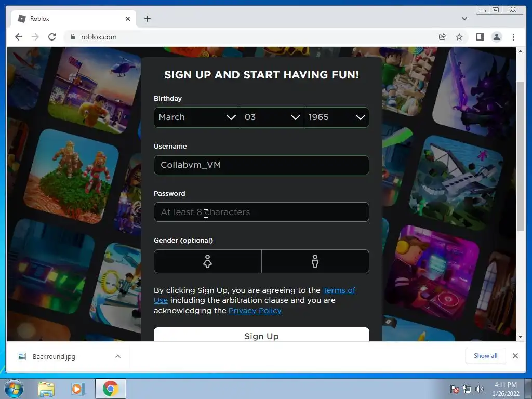
Task: Bookmark this page with the star icon
Action: point(459,37)
